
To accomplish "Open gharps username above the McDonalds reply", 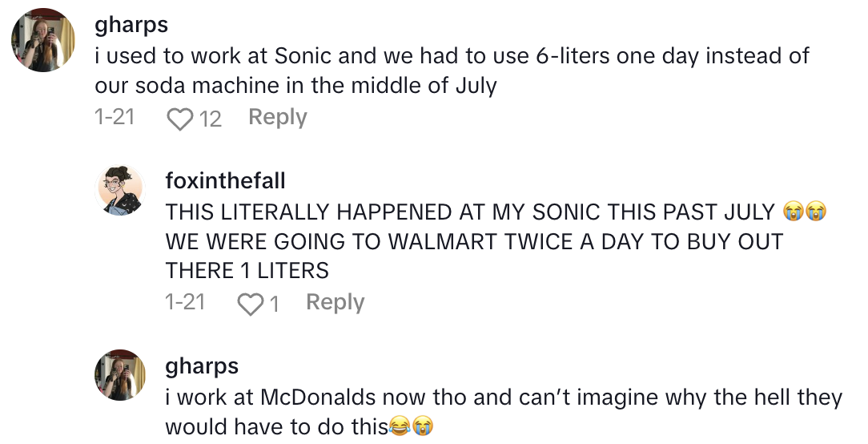I will coord(202,366).
